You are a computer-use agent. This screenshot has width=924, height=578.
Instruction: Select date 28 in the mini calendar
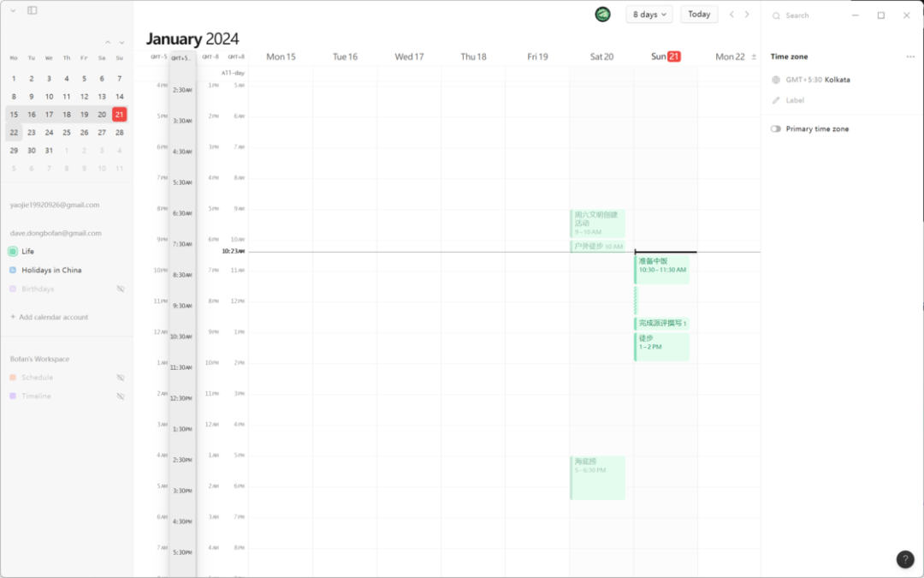click(120, 133)
